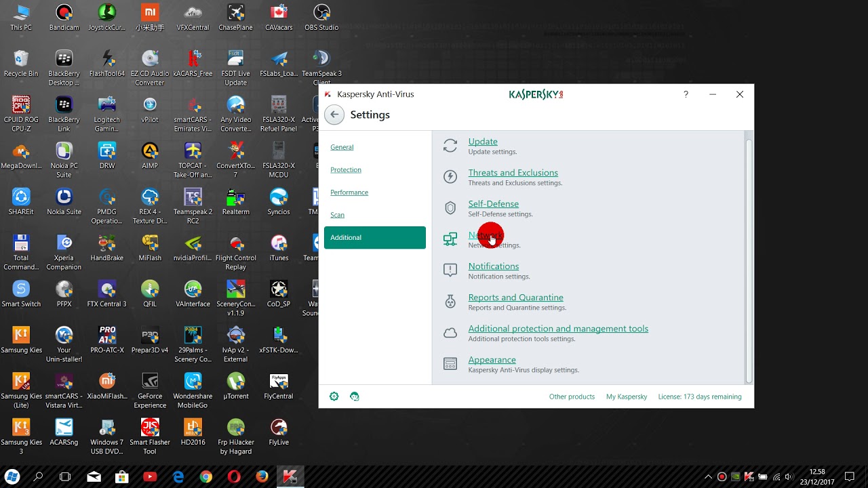The width and height of the screenshot is (868, 488).
Task: Click License 173 days remaining
Action: [700, 396]
